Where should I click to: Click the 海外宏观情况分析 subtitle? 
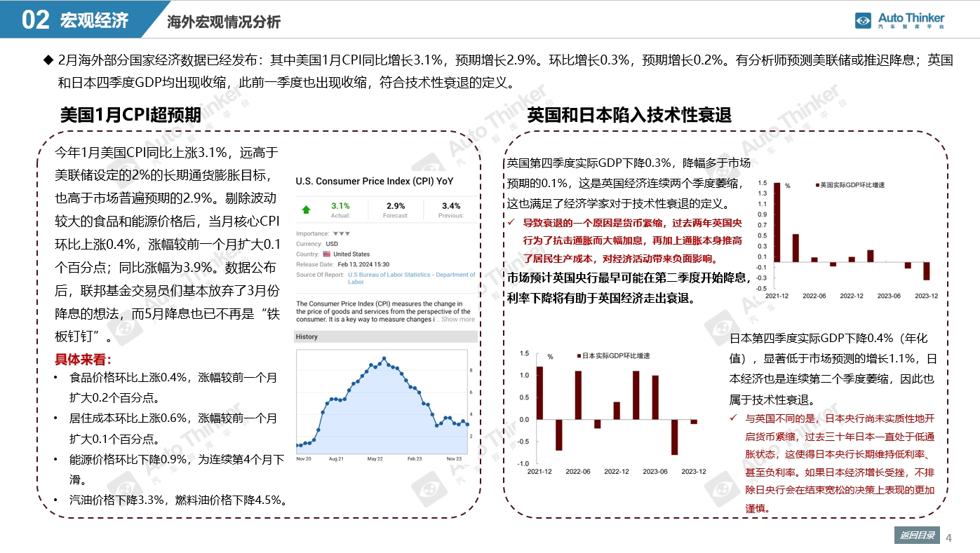224,22
